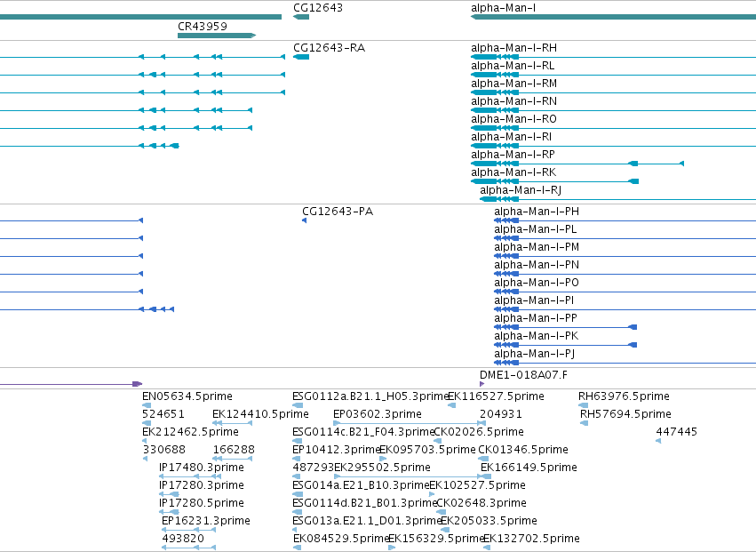Select EST EK124410.5prime
Screen dimensions: 756x552
pyautogui.click(x=260, y=414)
